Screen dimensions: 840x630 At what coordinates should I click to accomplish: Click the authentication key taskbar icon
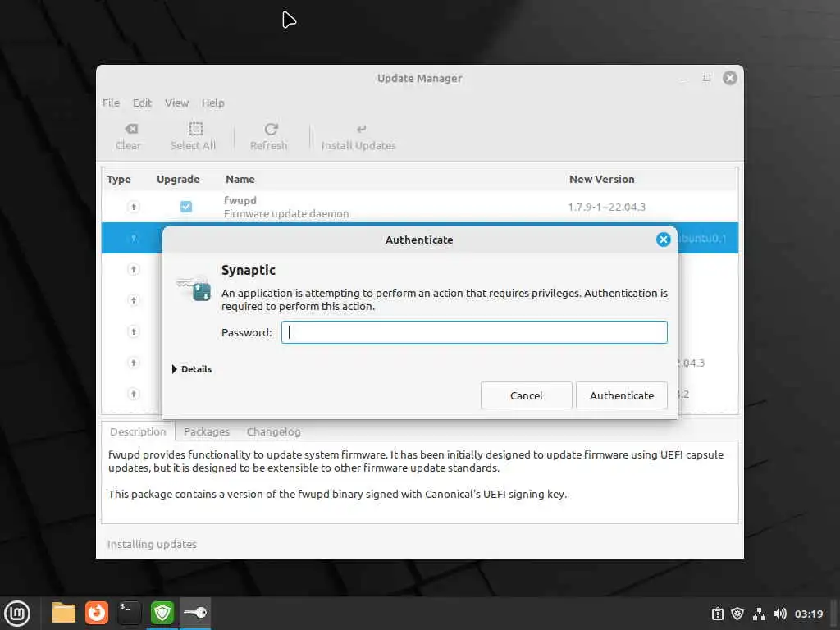195,613
